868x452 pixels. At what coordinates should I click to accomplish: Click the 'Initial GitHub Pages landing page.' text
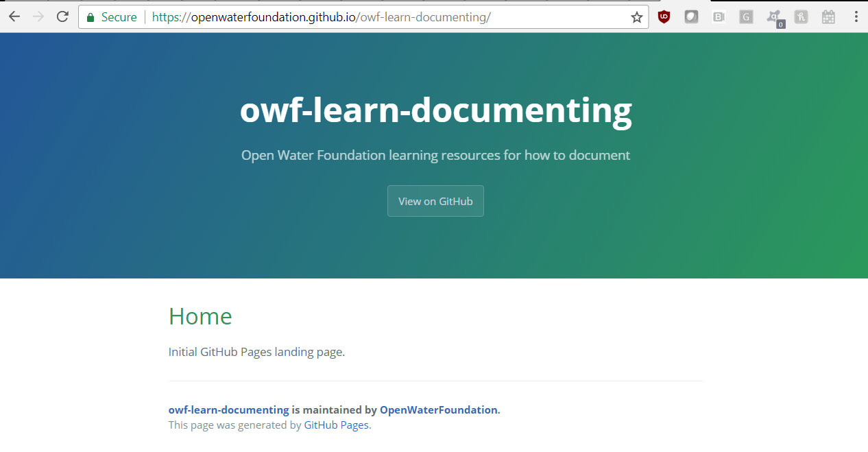point(256,352)
